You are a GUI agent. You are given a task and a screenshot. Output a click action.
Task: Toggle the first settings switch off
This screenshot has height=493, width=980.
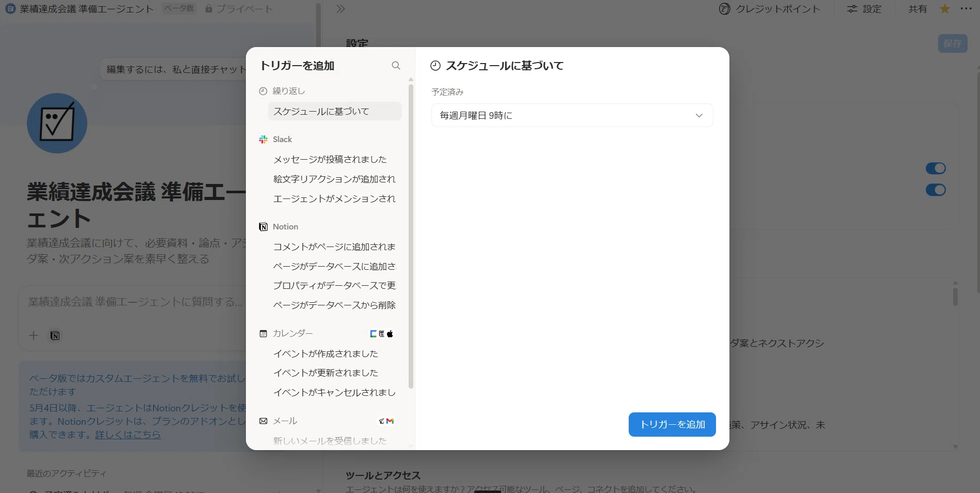click(x=936, y=168)
